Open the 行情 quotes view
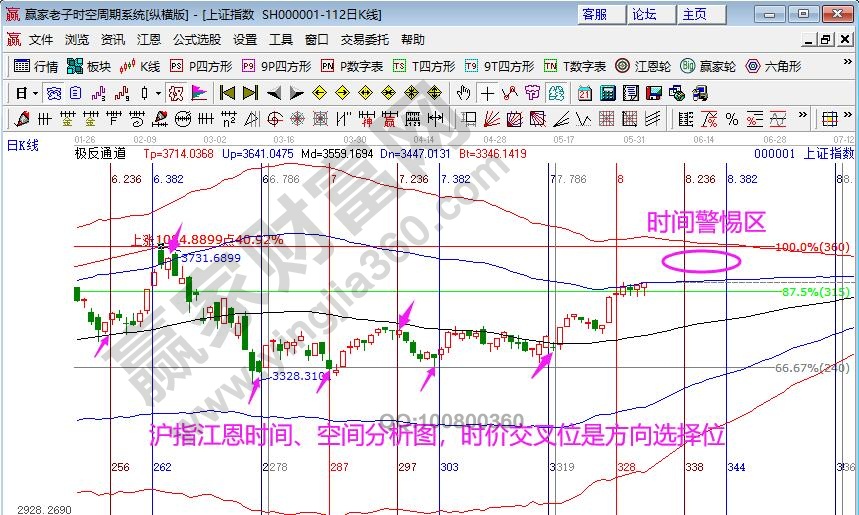 point(36,66)
